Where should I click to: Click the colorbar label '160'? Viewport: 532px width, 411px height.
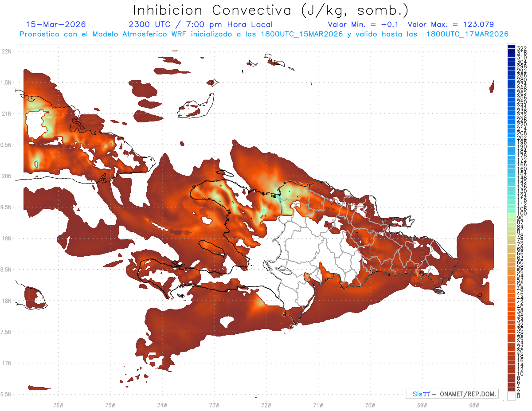[521, 168]
